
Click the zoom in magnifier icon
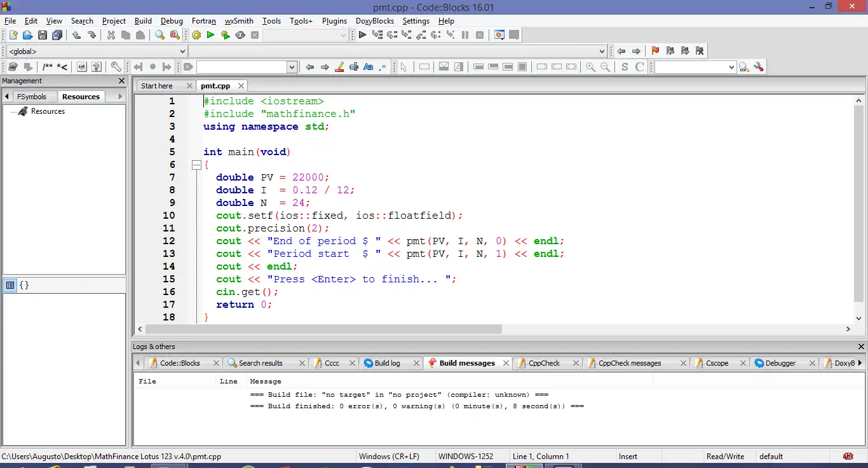(x=590, y=67)
